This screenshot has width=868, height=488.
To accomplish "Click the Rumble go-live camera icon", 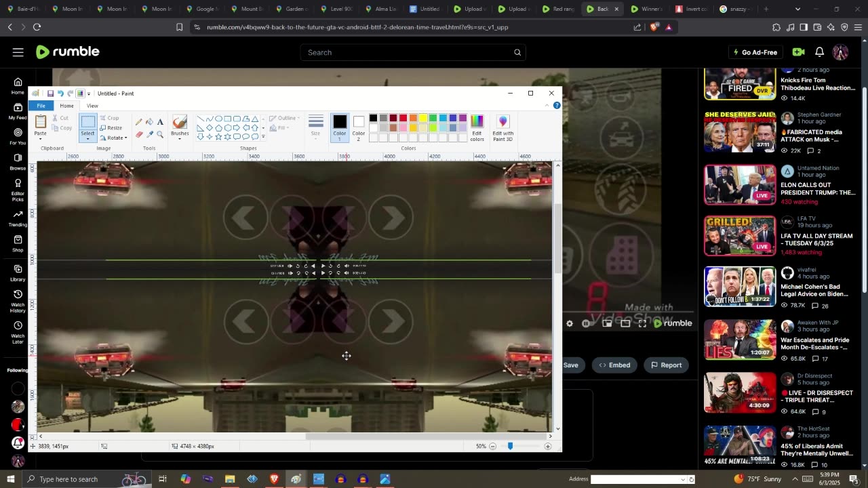I will [x=798, y=52].
